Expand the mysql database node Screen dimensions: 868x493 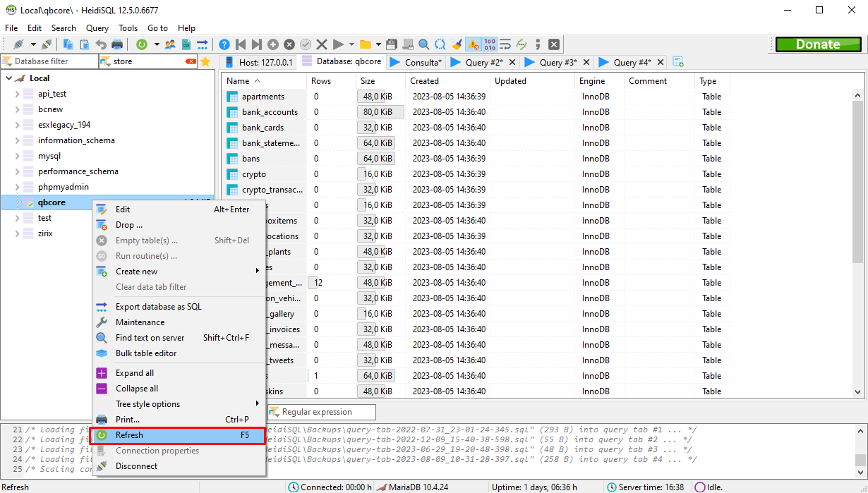(17, 156)
